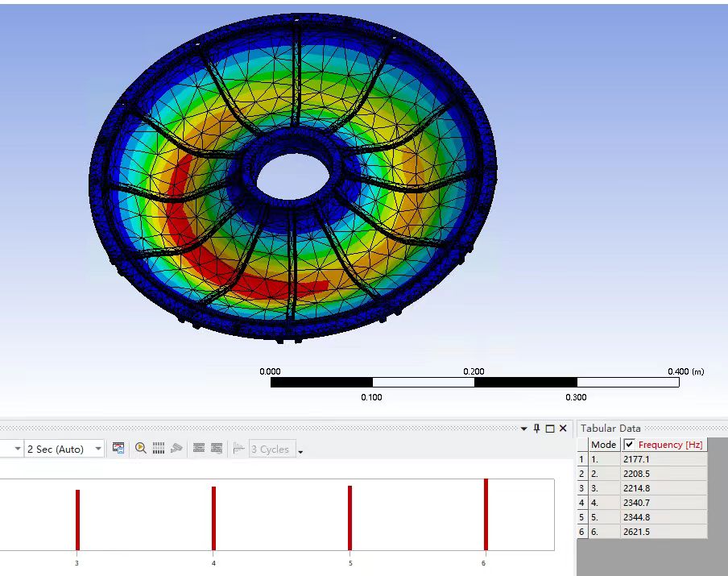
Task: Open the Graph panel options menu arrow
Action: pyautogui.click(x=523, y=429)
